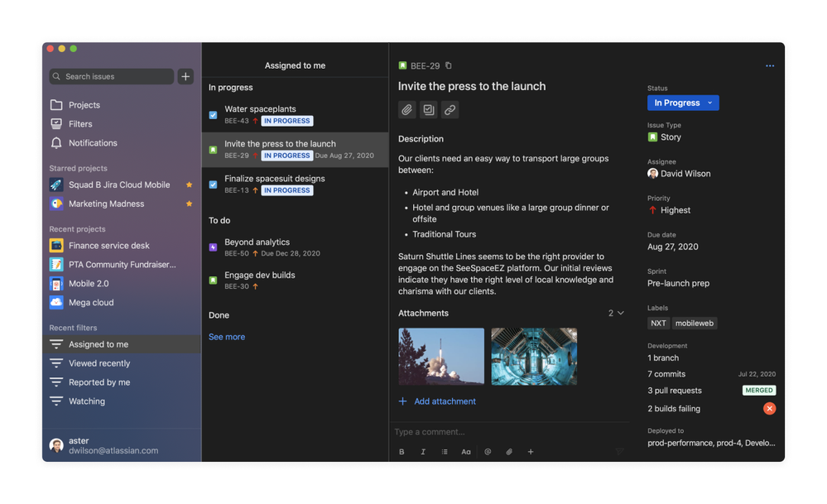Insert a bulleted list in the comment
This screenshot has width=827, height=504.
pos(445,451)
